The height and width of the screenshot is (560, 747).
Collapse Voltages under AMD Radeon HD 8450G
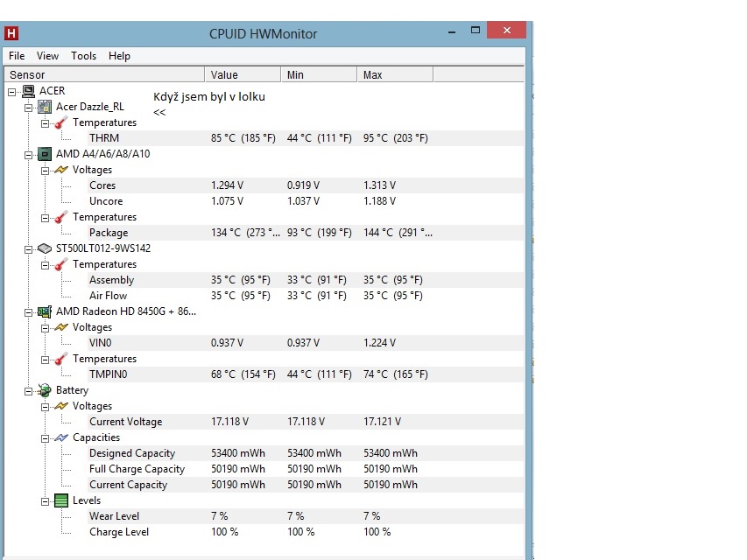[45, 329]
